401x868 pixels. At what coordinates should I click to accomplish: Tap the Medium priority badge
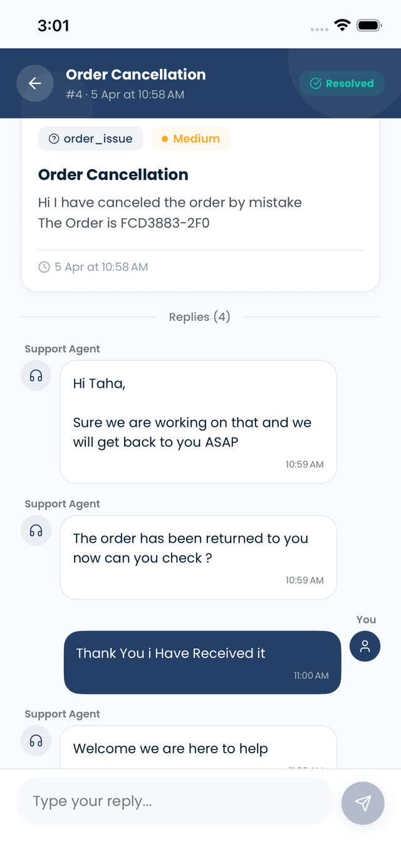click(x=190, y=139)
